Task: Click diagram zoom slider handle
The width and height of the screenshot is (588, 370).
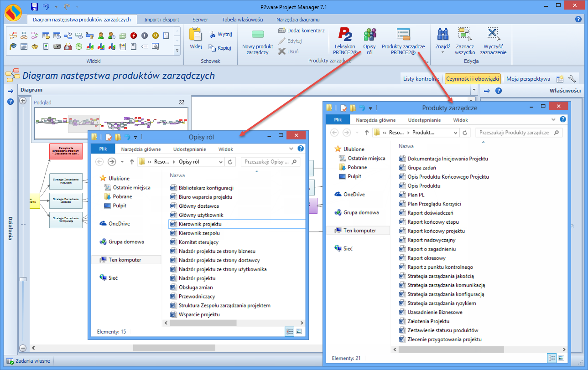Action: 23,279
